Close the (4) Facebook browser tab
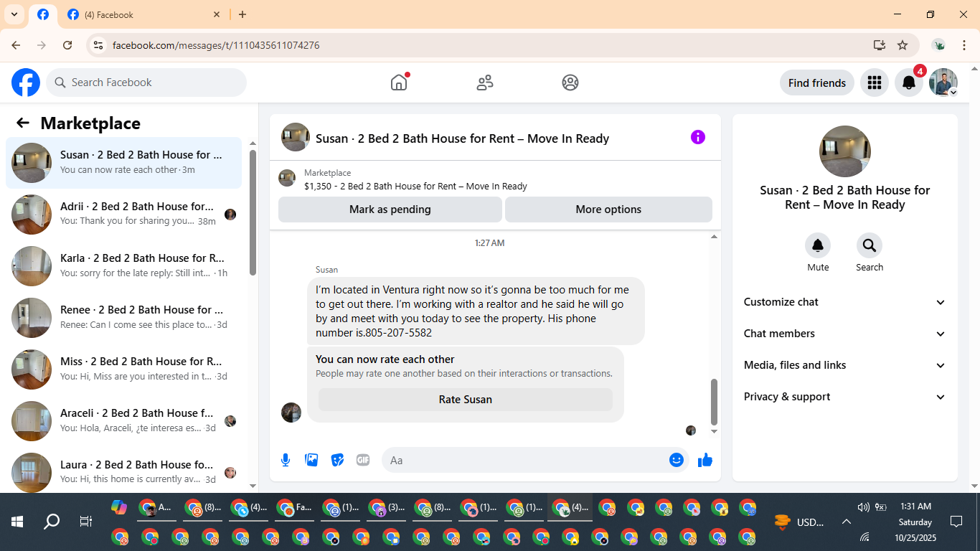The image size is (980, 551). (x=217, y=14)
